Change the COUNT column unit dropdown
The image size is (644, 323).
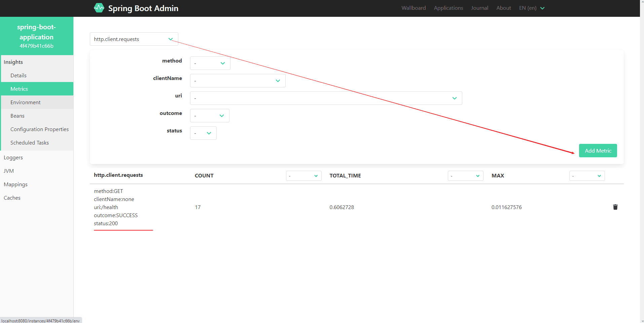tap(303, 176)
